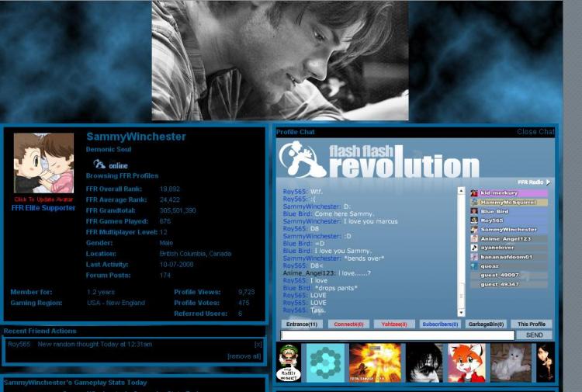Image resolution: width=582 pixels, height=392 pixels.
Task: Open the This Profile chat tab
Action: tap(532, 324)
